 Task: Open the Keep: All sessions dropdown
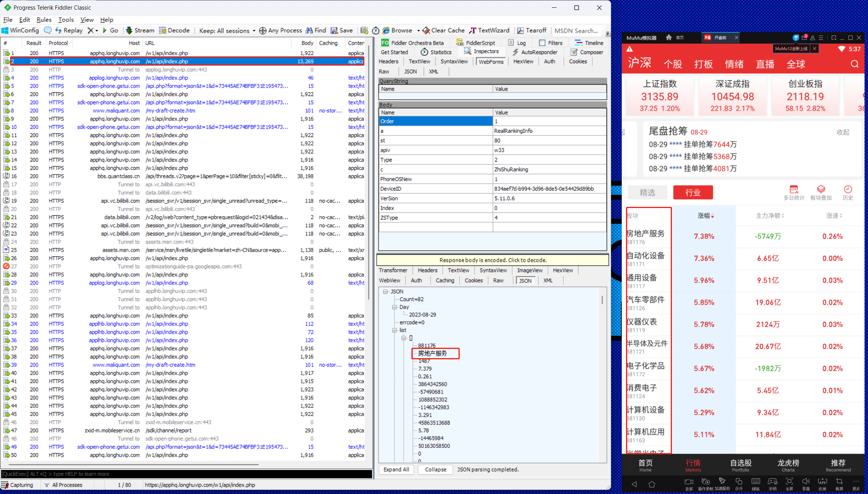click(x=227, y=30)
